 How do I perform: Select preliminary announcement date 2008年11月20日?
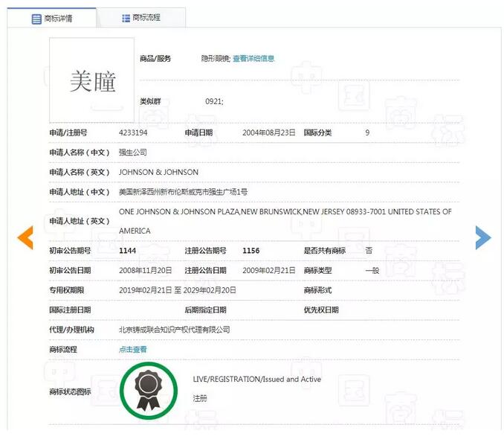click(145, 271)
